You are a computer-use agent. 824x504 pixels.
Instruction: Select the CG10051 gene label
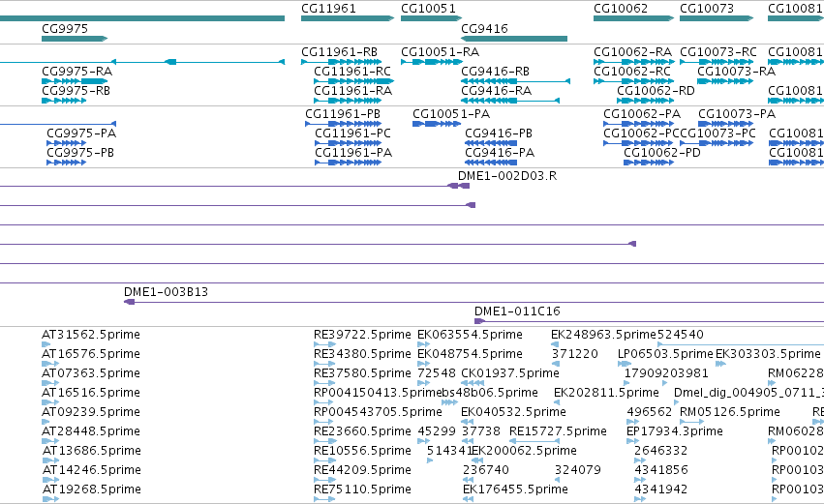coord(428,9)
